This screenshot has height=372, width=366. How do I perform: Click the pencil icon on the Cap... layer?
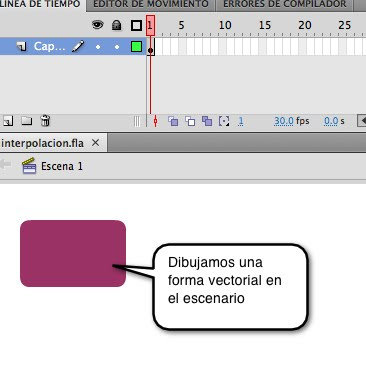tap(78, 46)
